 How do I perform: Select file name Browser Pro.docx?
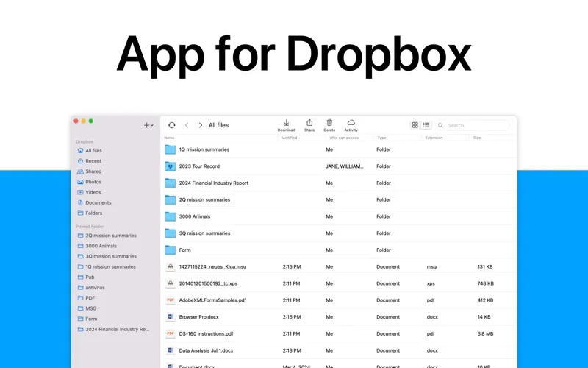[x=198, y=317]
